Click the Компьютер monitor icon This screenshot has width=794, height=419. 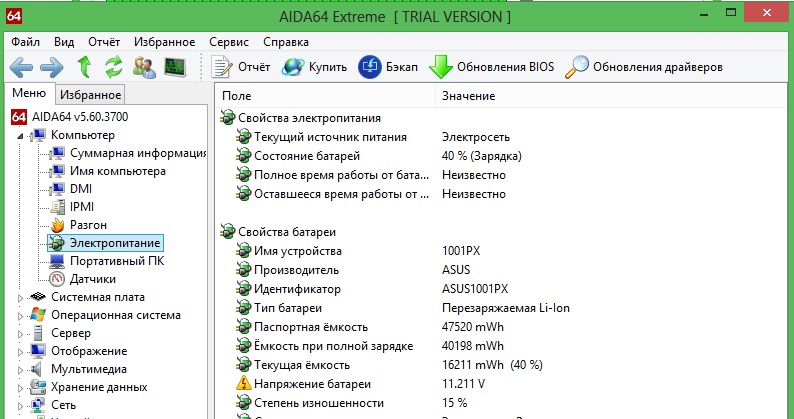tap(38, 135)
